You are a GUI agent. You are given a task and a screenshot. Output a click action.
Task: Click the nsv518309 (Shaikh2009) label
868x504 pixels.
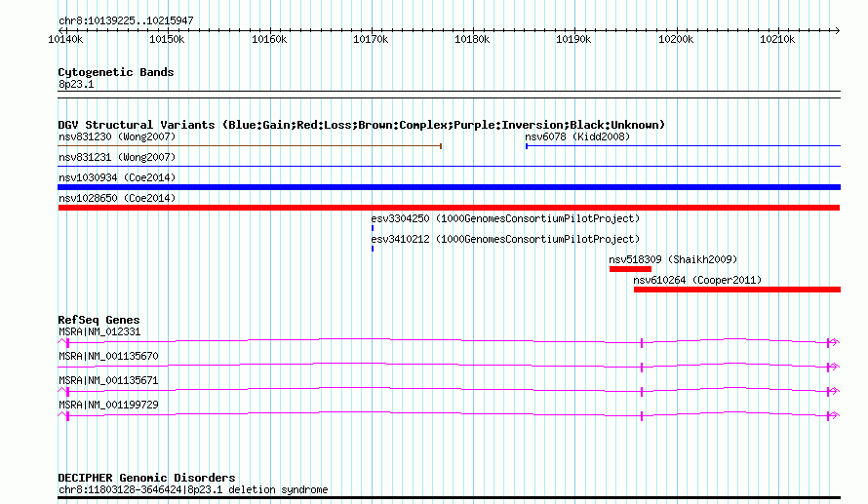[x=673, y=259]
